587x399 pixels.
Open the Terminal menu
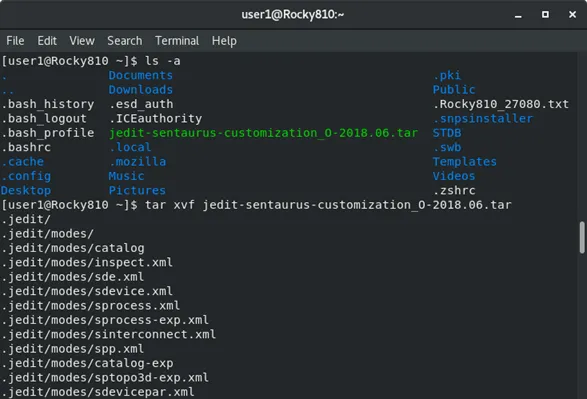(x=177, y=40)
